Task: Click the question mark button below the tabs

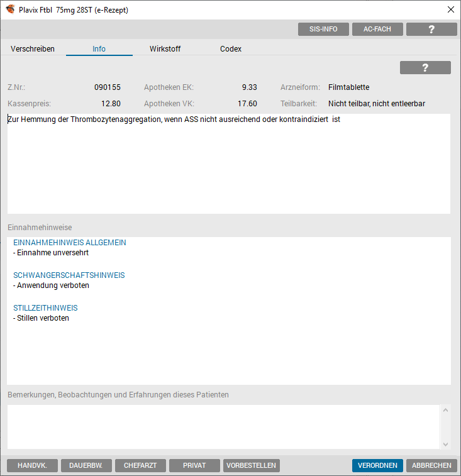Action: coord(425,67)
